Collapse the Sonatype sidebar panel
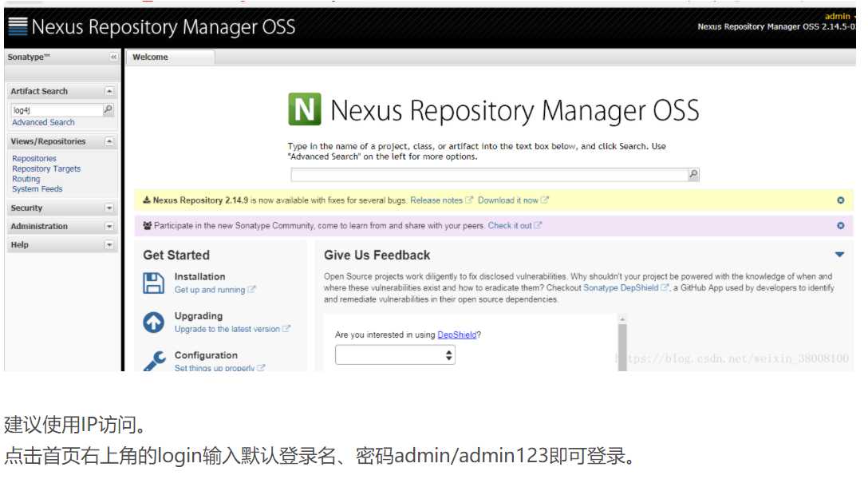The width and height of the screenshot is (868, 483). [113, 57]
